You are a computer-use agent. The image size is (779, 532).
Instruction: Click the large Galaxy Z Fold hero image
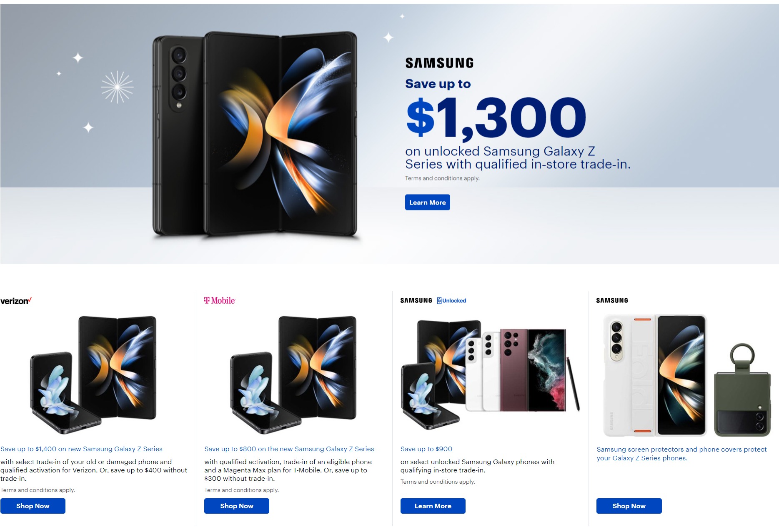pos(255,134)
